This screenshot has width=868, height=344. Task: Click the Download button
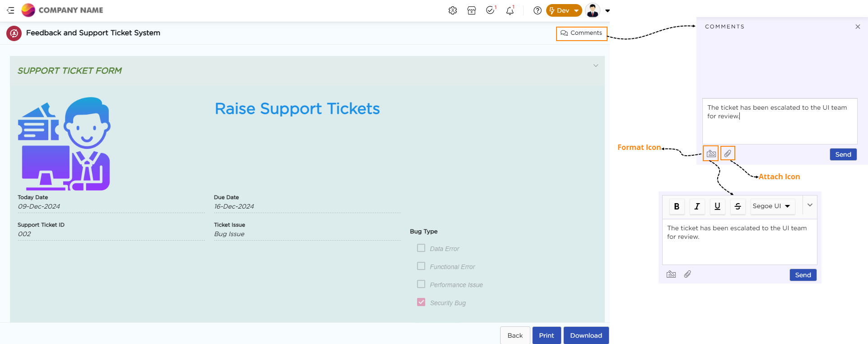tap(586, 335)
